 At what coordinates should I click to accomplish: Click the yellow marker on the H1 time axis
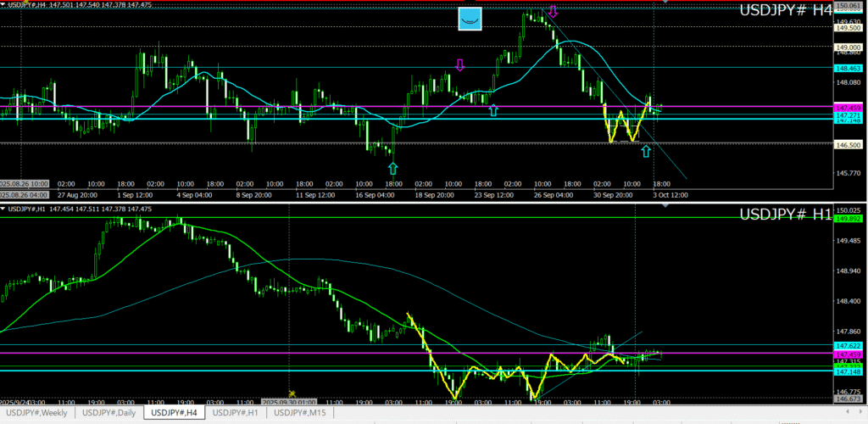click(x=292, y=394)
